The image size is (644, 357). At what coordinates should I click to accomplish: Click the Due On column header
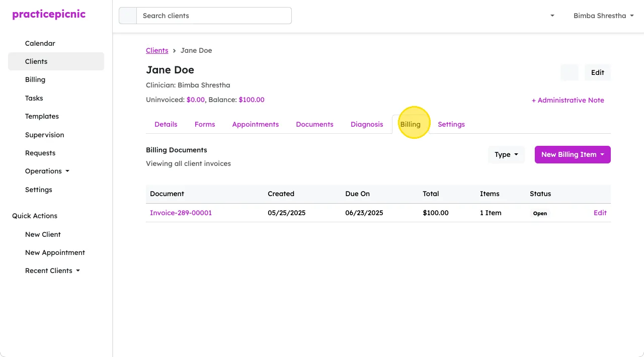point(358,194)
